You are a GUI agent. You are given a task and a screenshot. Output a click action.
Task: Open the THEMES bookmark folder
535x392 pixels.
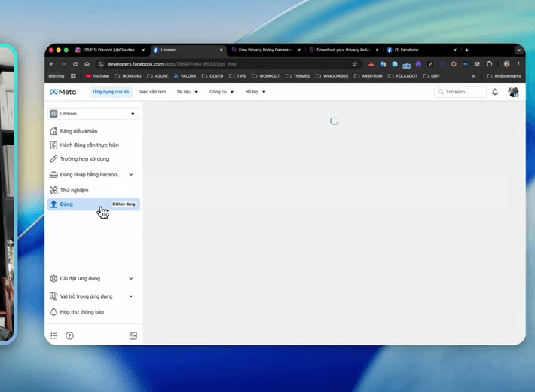[298, 76]
